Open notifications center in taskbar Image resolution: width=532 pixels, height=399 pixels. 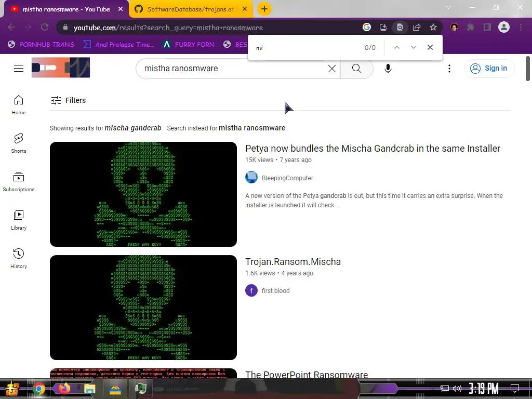[515, 389]
